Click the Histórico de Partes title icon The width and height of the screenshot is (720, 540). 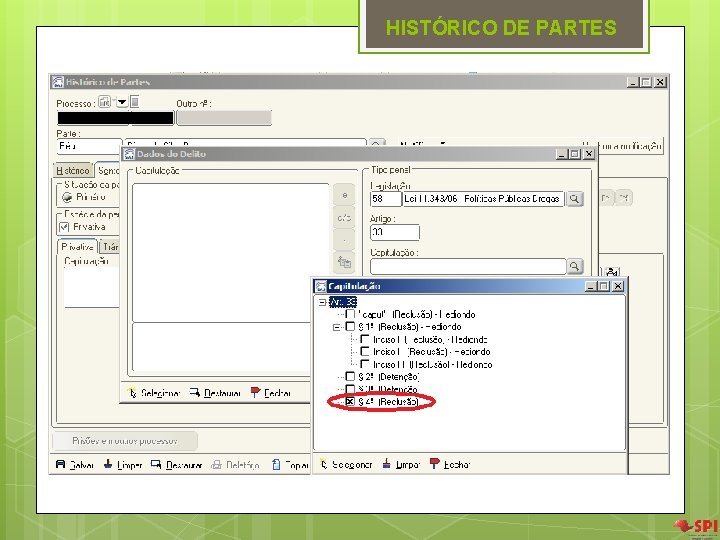click(x=57, y=82)
